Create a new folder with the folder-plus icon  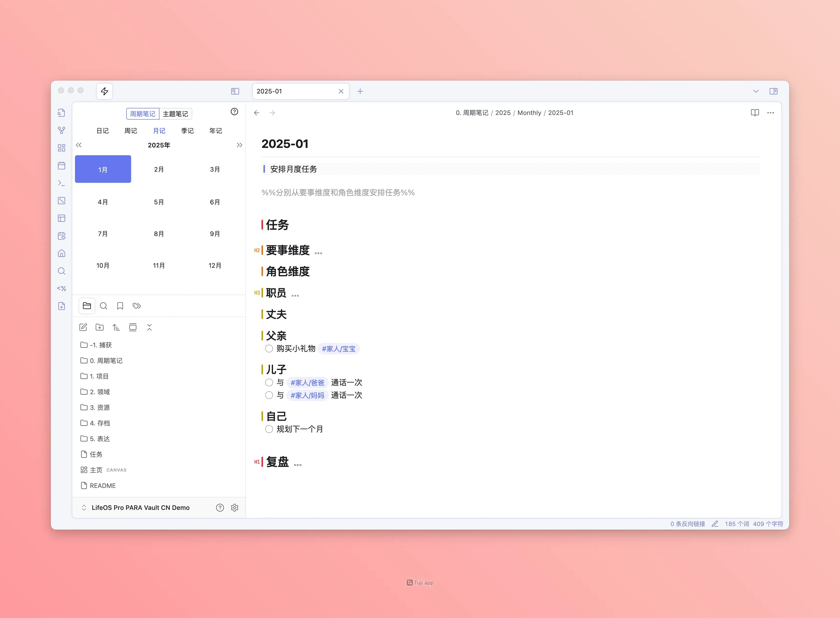pyautogui.click(x=100, y=327)
